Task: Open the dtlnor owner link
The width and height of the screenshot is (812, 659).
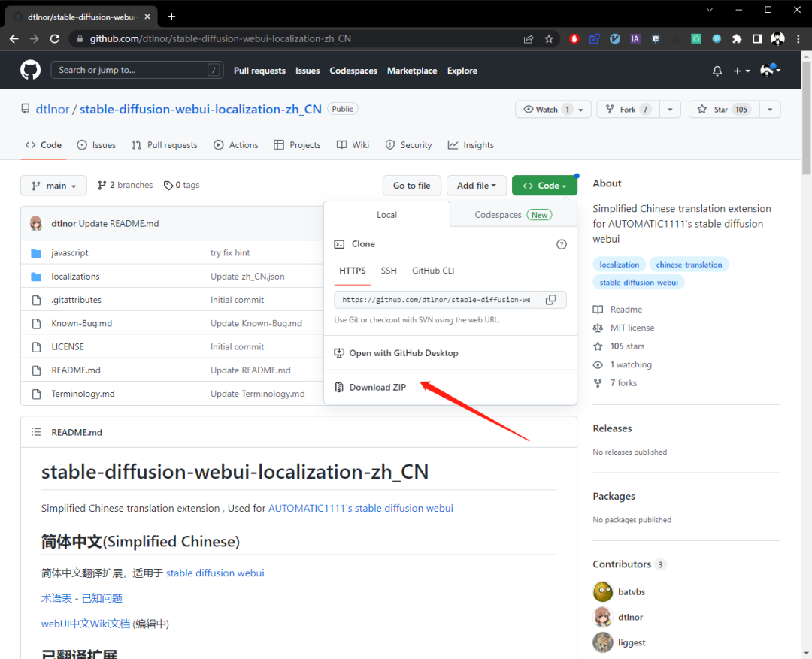Action: tap(53, 109)
